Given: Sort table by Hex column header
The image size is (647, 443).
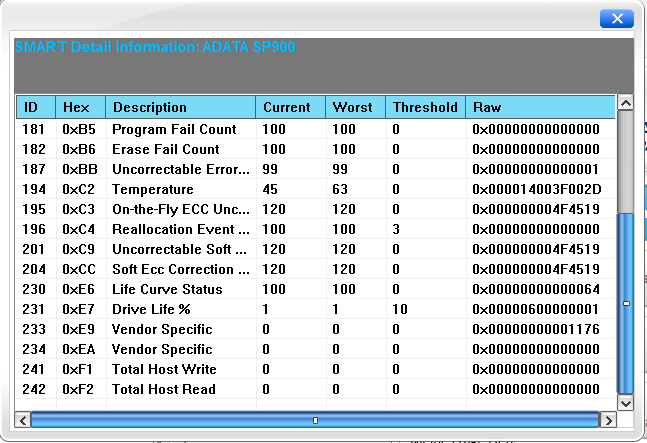Looking at the screenshot, I should pyautogui.click(x=80, y=107).
